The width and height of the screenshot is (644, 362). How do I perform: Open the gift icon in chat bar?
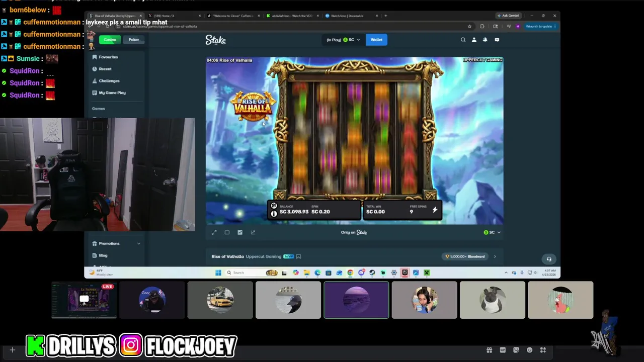point(489,350)
